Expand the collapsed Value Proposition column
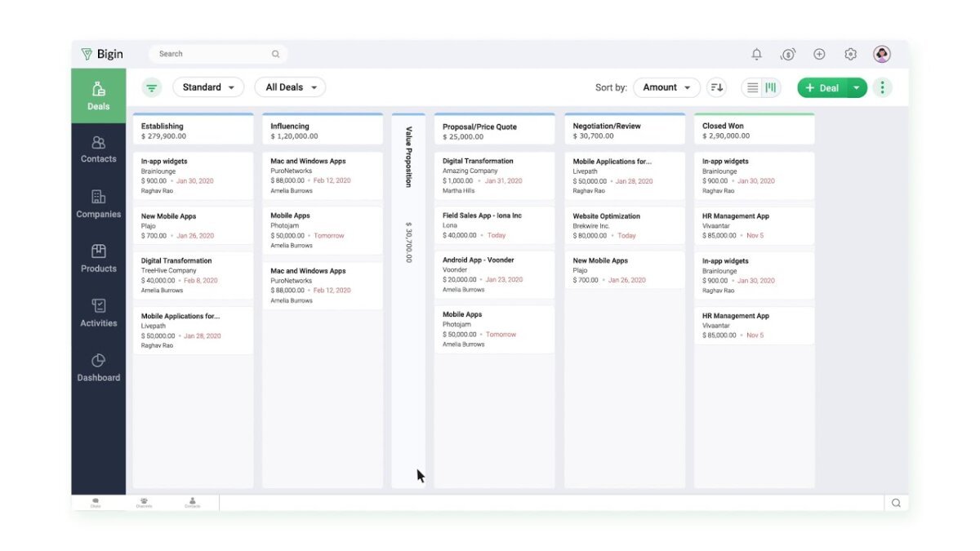This screenshot has width=980, height=551. [408, 196]
